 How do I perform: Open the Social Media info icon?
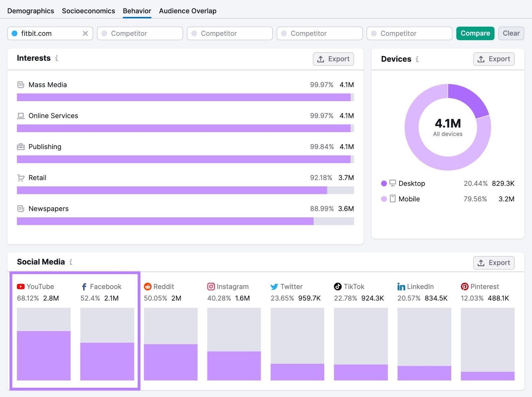tap(71, 262)
